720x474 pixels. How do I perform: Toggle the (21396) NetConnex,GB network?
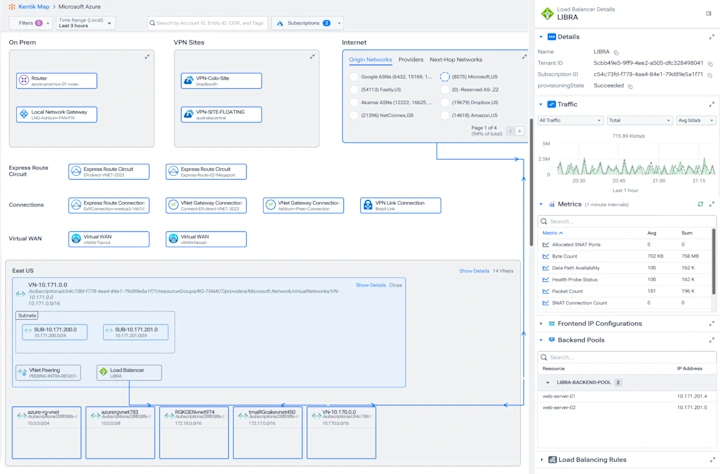(354, 115)
